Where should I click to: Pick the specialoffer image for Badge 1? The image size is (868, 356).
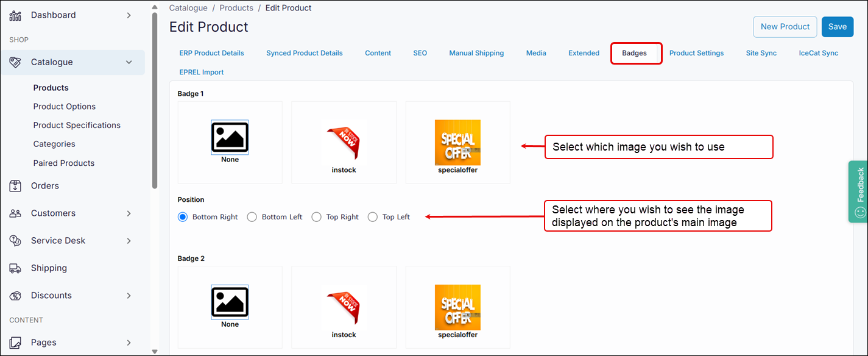pyautogui.click(x=457, y=143)
